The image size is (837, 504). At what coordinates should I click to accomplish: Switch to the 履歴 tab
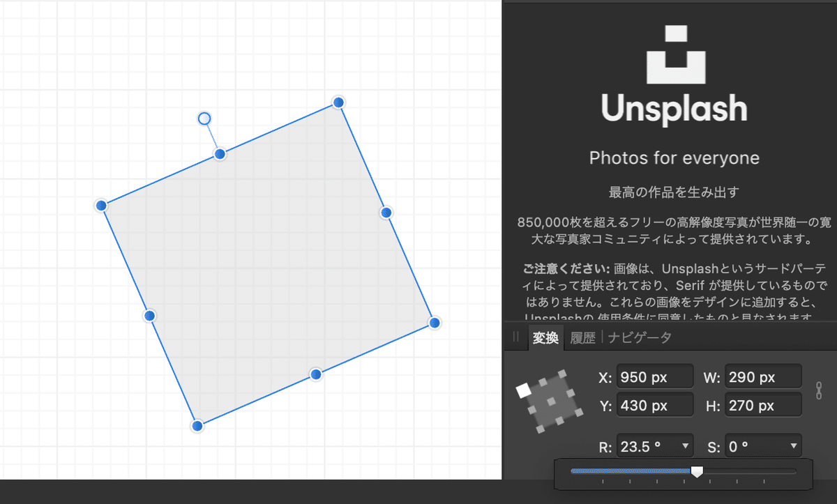coord(583,338)
